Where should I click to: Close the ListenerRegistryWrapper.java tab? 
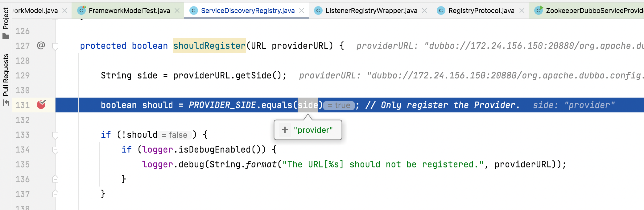pyautogui.click(x=424, y=10)
